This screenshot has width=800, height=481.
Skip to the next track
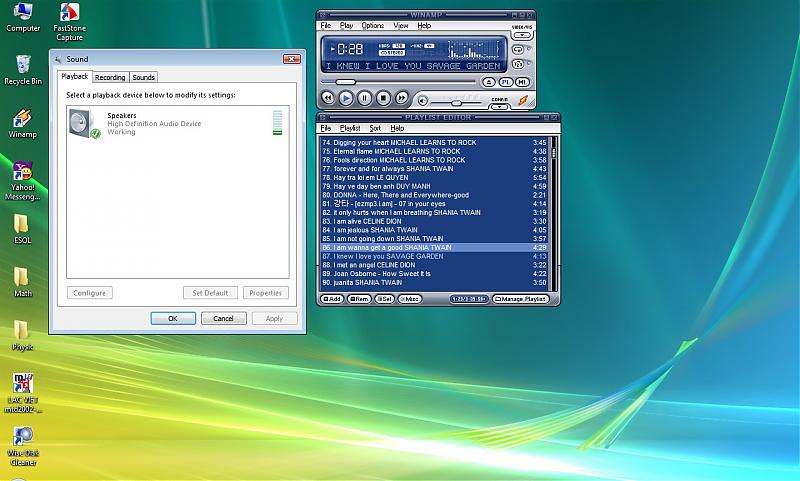point(402,98)
